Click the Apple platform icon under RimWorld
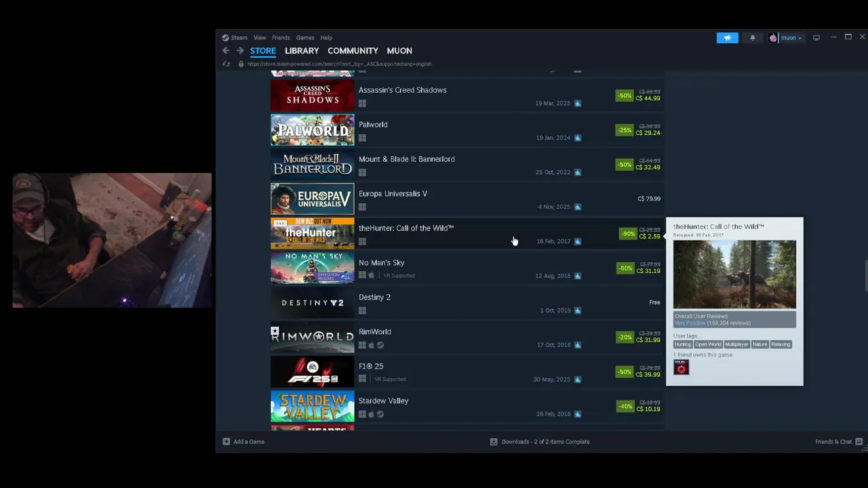 371,345
